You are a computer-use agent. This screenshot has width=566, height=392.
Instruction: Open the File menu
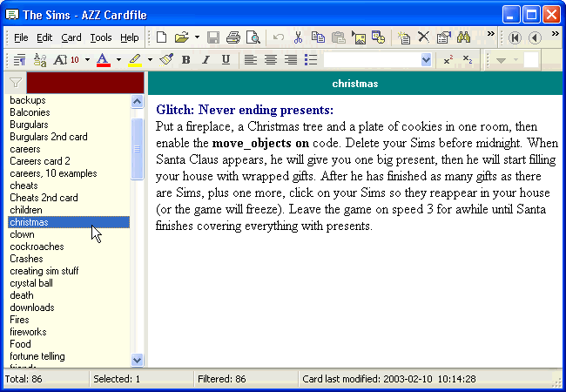(x=21, y=37)
